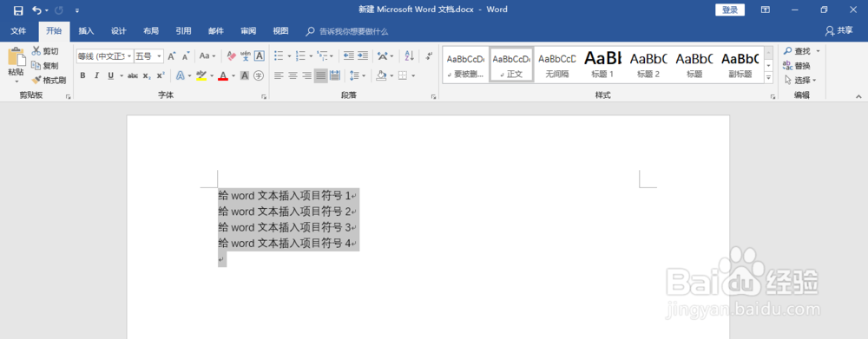
Task: Click 查找 (Find) in editing group
Action: click(801, 51)
